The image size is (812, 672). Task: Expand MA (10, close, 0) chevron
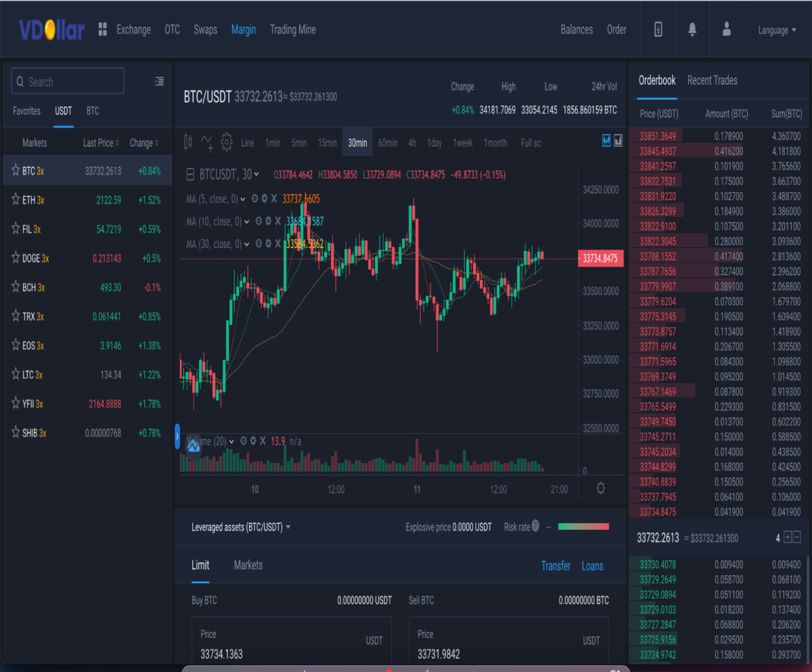247,221
